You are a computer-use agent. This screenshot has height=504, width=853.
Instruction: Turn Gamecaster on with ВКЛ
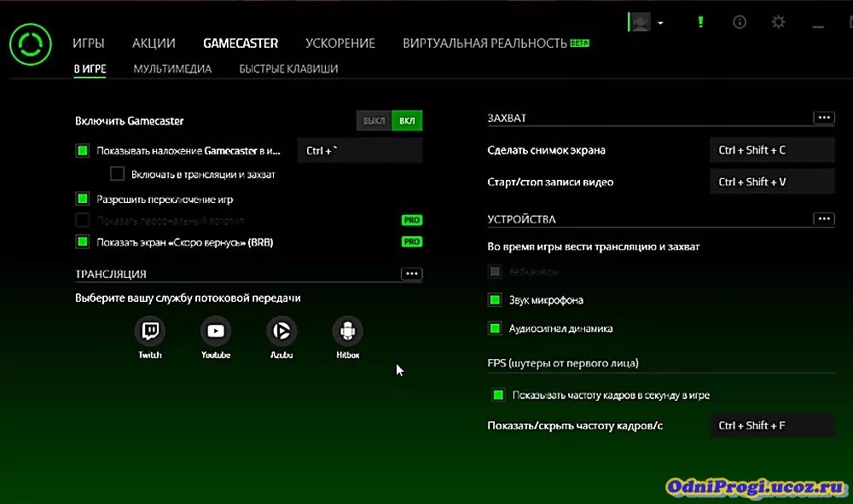pos(407,121)
